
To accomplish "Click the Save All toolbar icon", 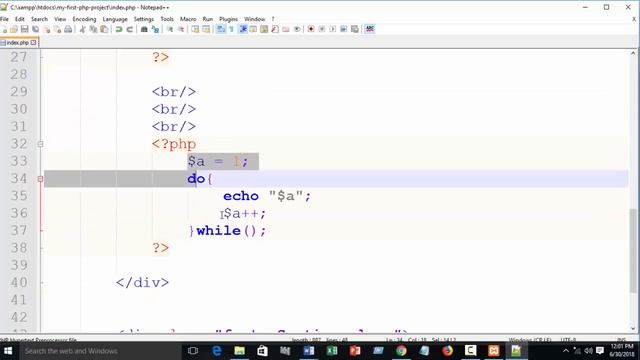I will click(36, 29).
